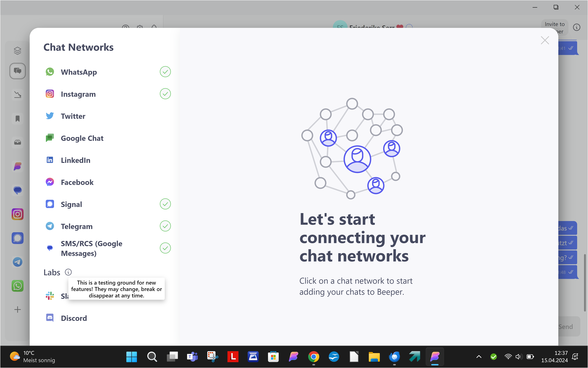Open the weather widget in taskbar

click(x=33, y=357)
